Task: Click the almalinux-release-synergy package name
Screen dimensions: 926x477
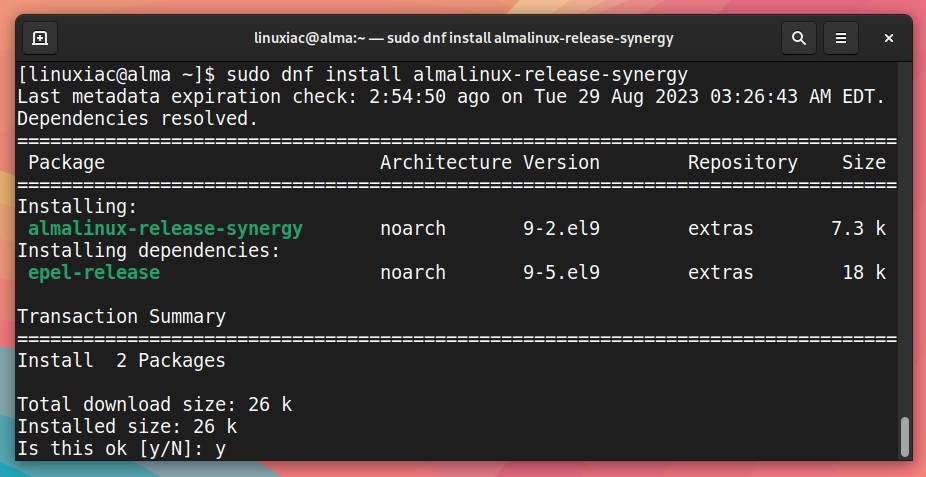Action: tap(165, 228)
